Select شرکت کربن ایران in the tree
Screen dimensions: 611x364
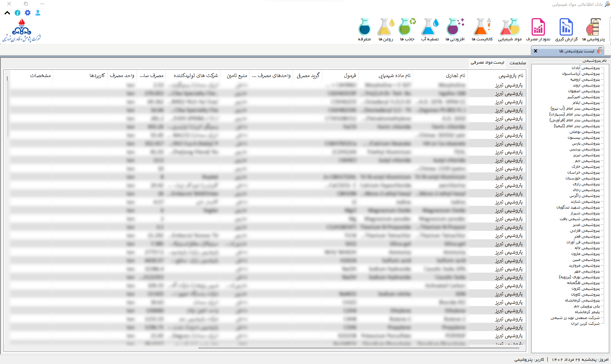tap(585, 324)
